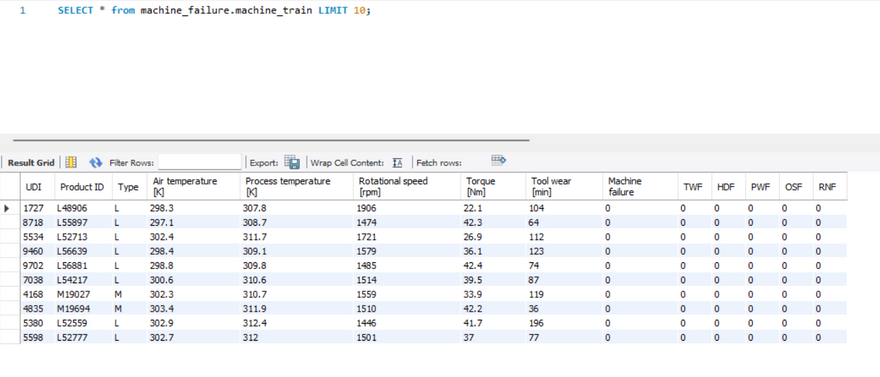
Task: Select the TWF cell in row L54217
Action: point(694,280)
